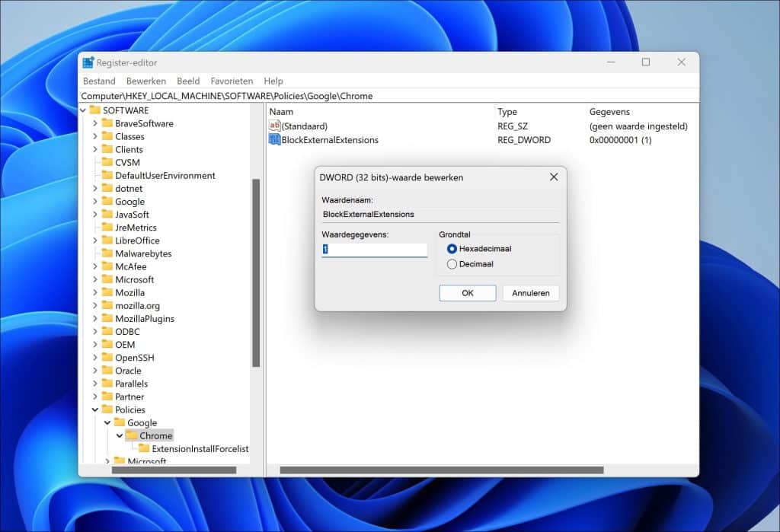Expand the LibreOffice key
Viewport: 780px width, 532px height.
pos(95,241)
